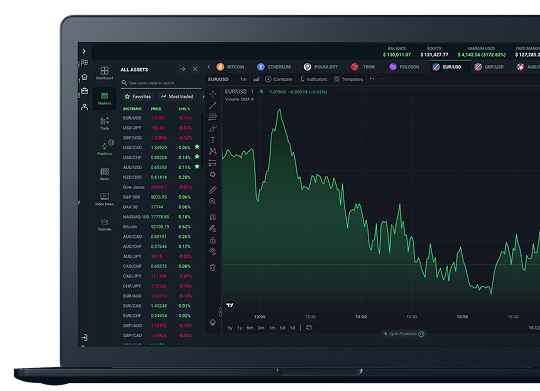The image size is (540, 391).
Task: Select the zoom in tool
Action: point(213,202)
